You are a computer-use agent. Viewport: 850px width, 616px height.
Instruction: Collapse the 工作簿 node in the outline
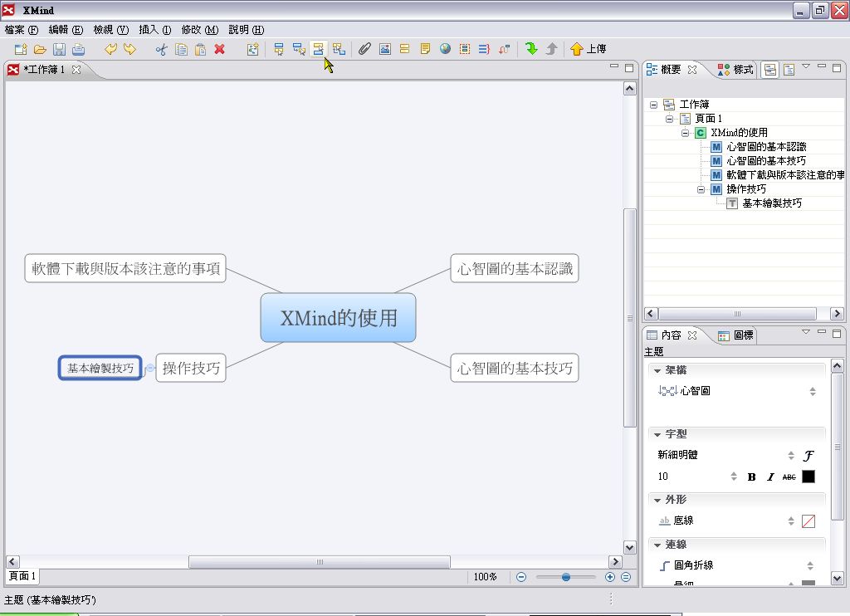click(x=654, y=105)
